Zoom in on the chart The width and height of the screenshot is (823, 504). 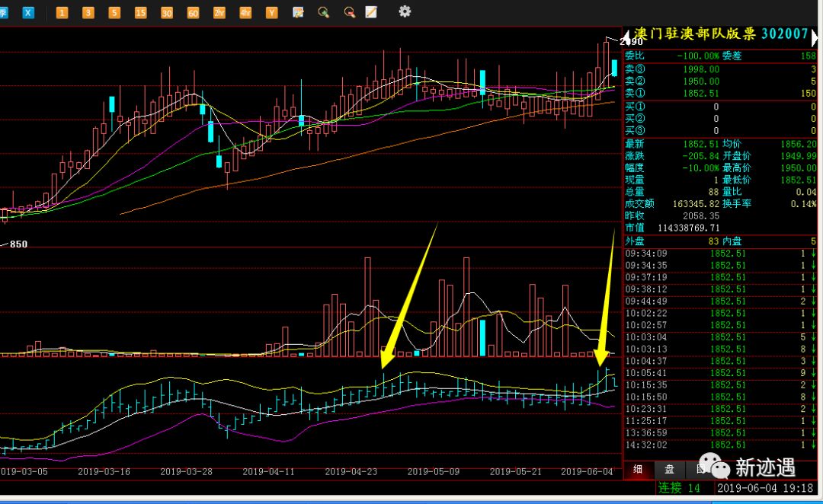324,12
